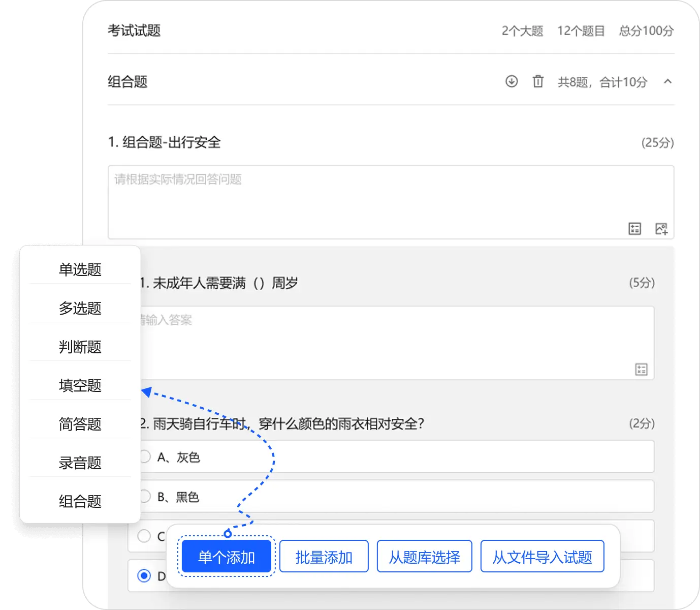The width and height of the screenshot is (700, 610).
Task: Select radio option A、灰色
Action: tap(145, 456)
